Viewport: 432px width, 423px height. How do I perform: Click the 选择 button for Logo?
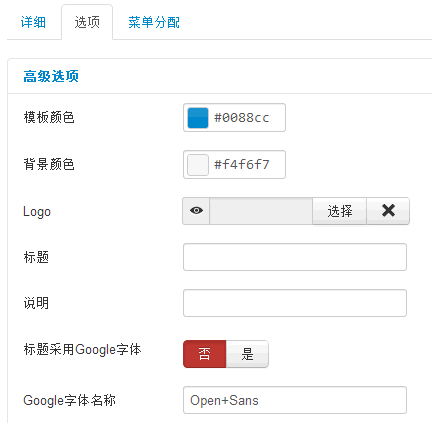(x=340, y=211)
